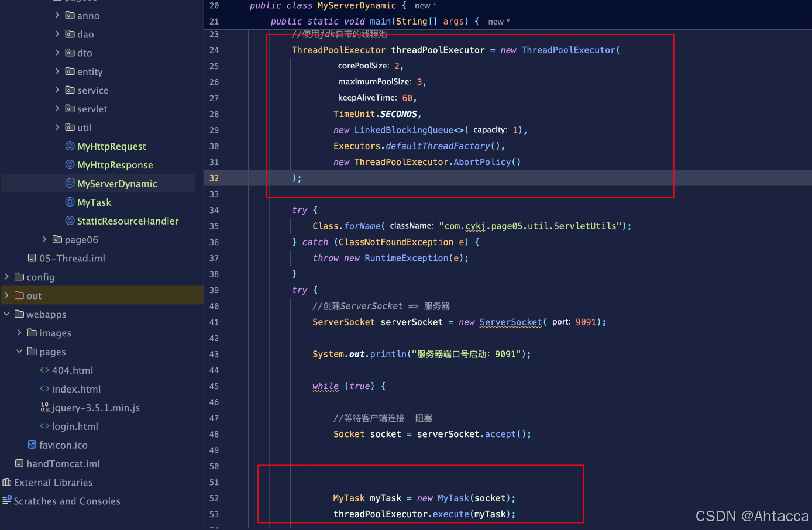Click the anno package icon
Image resolution: width=812 pixels, height=530 pixels.
pos(70,15)
